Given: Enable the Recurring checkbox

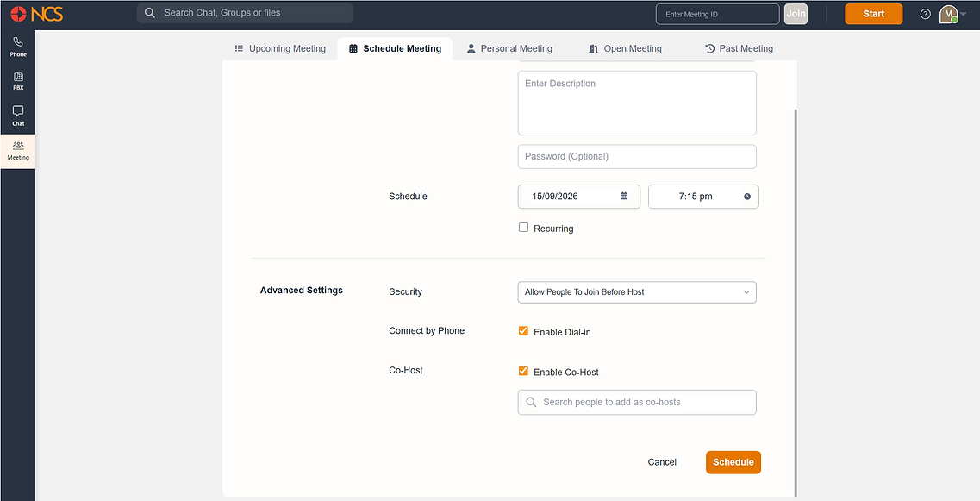Looking at the screenshot, I should (x=524, y=228).
